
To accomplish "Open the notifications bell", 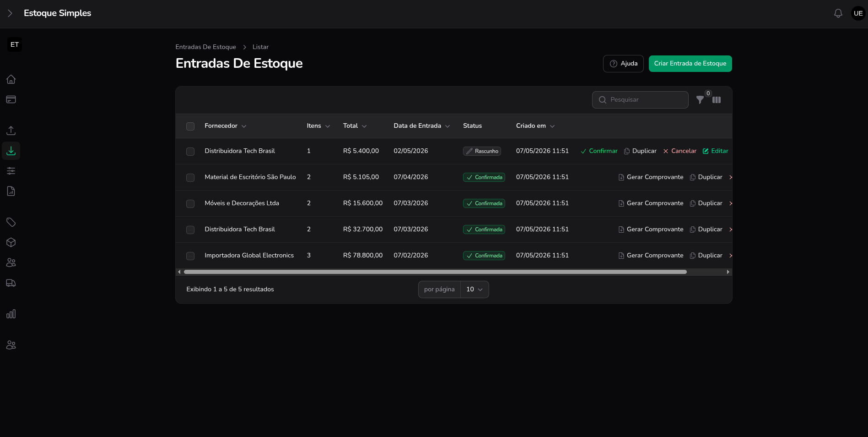I will (838, 13).
